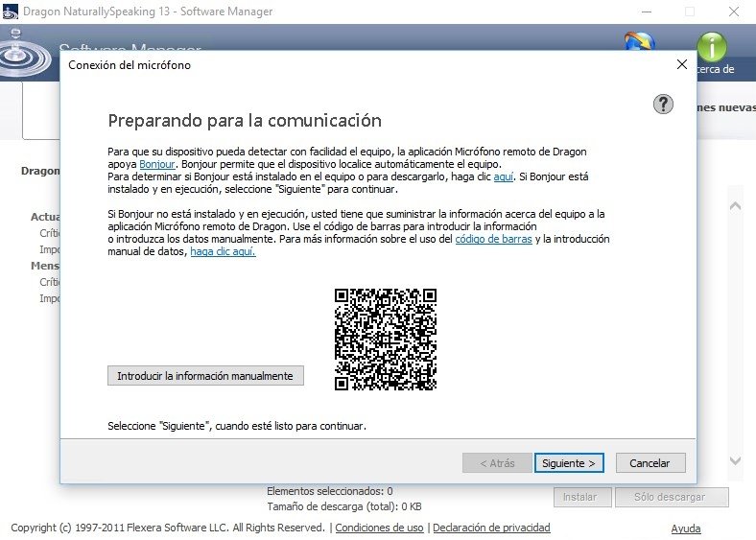Screen dimensions: 756x540
Task: Click Sólo descargar button
Action: tap(672, 497)
